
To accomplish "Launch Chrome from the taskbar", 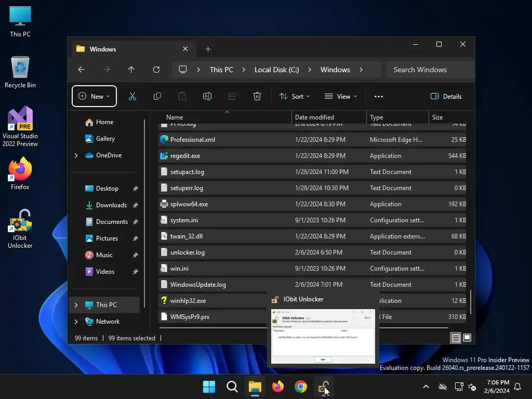I will coord(301,387).
